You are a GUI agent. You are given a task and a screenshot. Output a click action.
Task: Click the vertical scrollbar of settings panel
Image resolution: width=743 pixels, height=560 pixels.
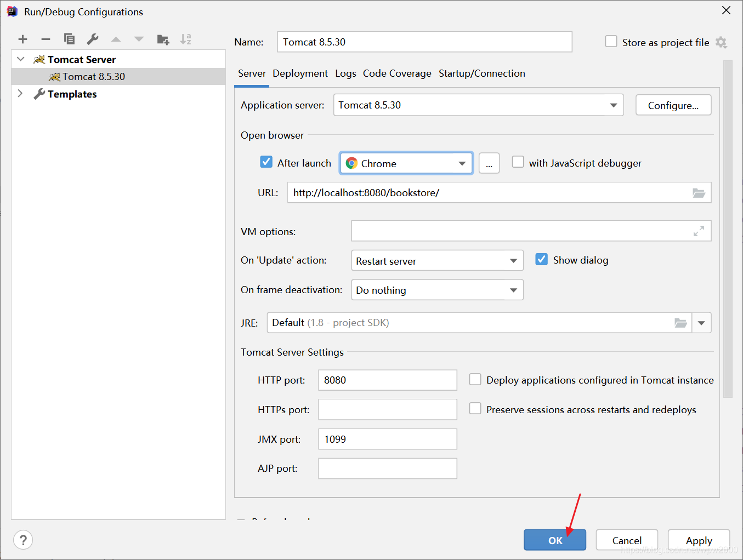click(728, 228)
